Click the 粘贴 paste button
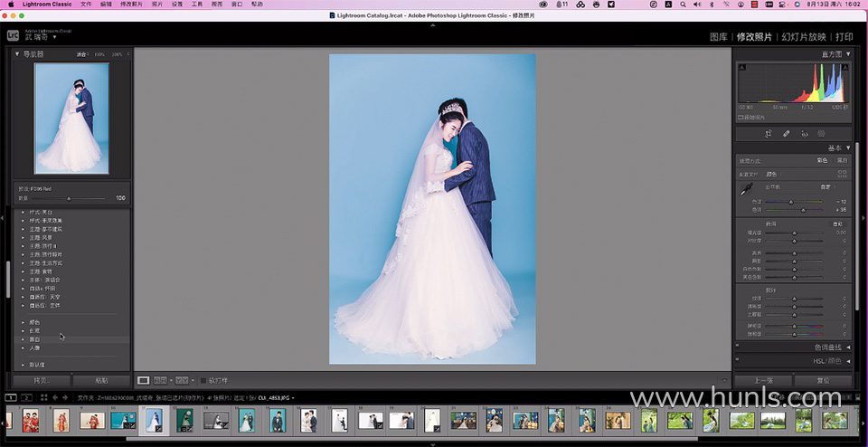 [x=101, y=381]
